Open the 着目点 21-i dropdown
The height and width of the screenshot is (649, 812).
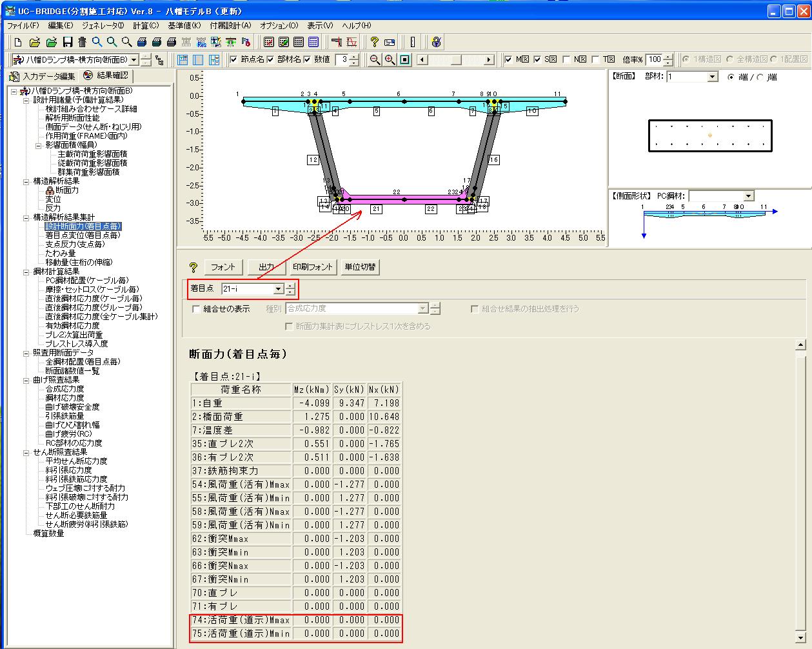point(278,290)
